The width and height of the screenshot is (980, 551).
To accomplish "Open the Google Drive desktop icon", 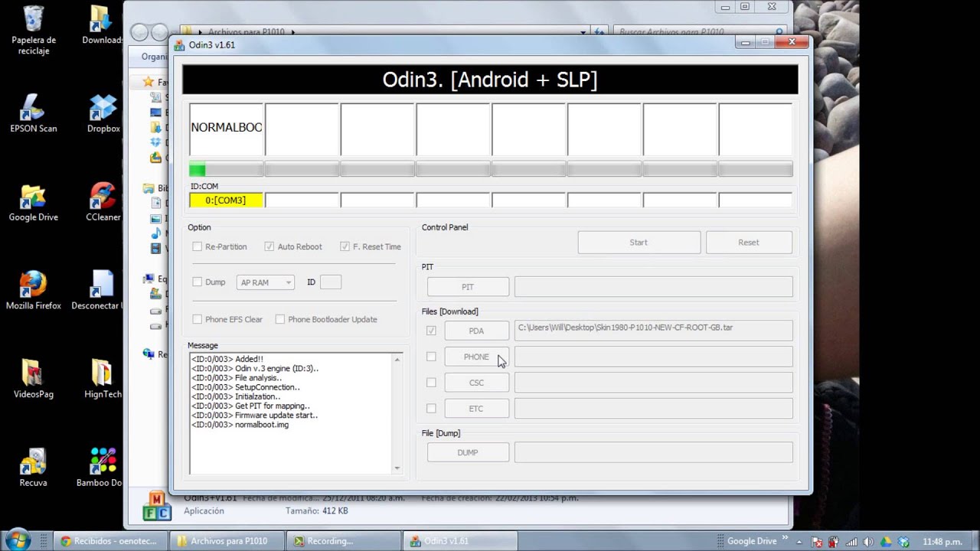I will pos(34,203).
